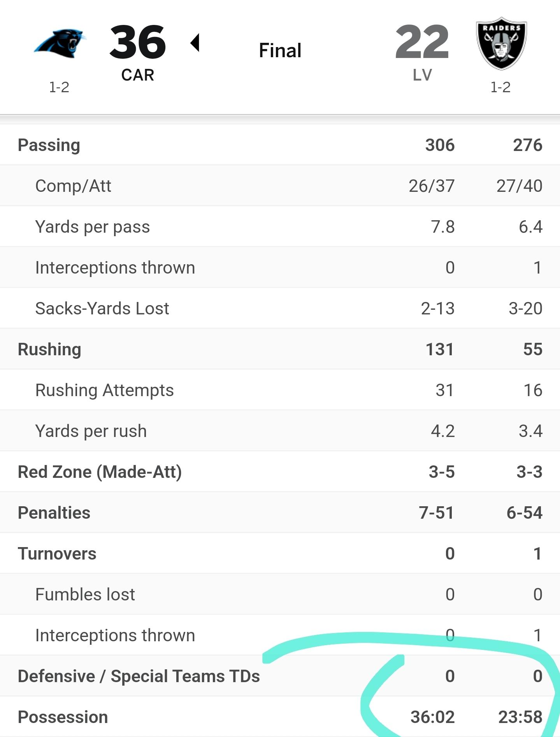Tap the Comp/Att row
The width and height of the screenshot is (560, 737).
[x=280, y=186]
